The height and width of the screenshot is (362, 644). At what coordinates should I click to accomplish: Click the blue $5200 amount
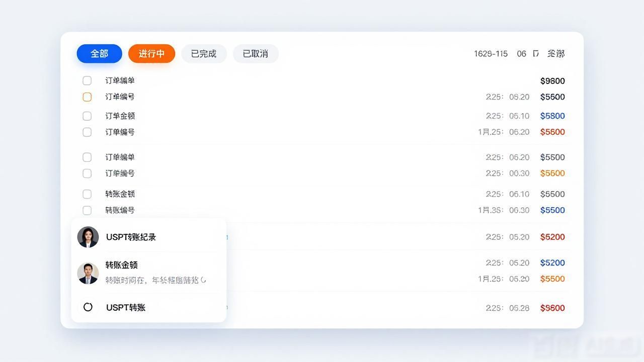coord(552,263)
